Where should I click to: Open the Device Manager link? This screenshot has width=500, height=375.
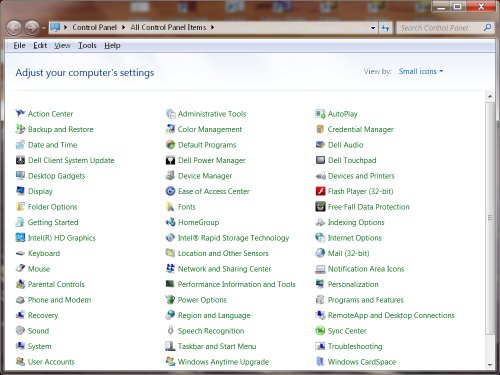coord(205,176)
